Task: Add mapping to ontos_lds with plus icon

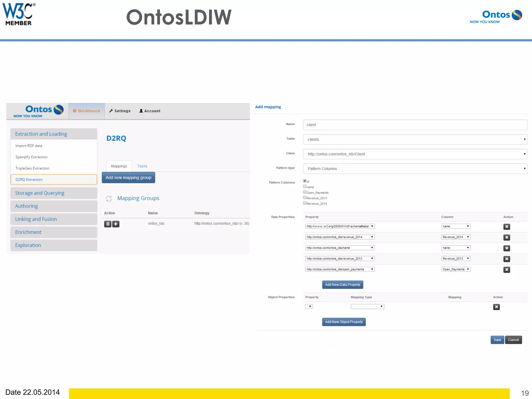Action: (116, 224)
